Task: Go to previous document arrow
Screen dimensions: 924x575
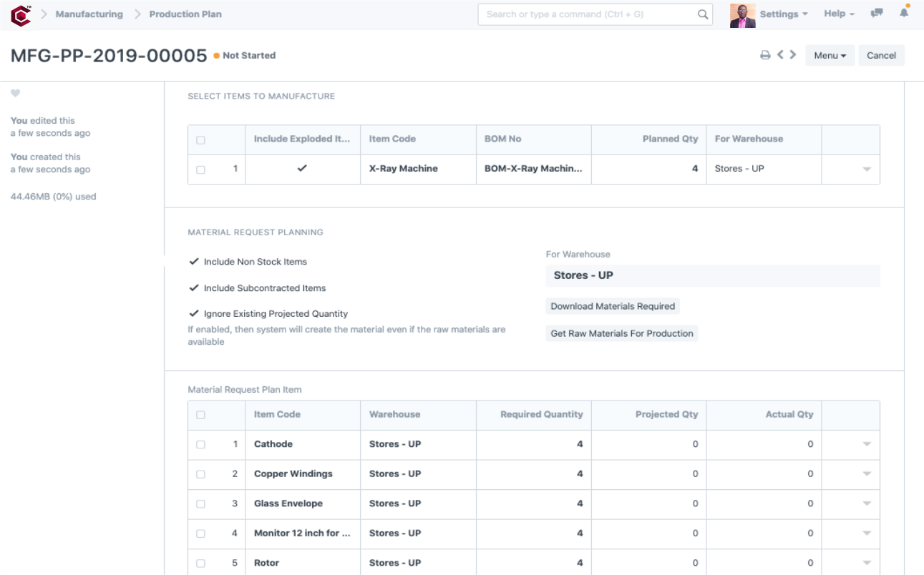Action: [781, 54]
